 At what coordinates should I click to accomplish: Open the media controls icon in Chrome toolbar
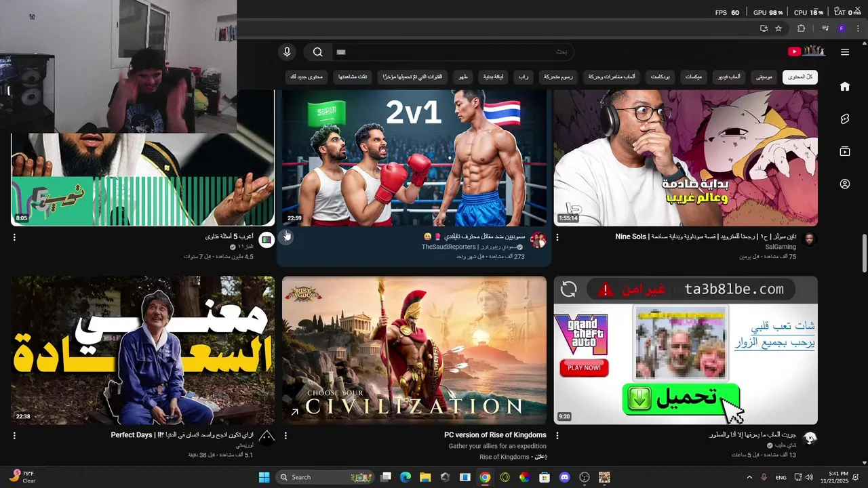pyautogui.click(x=825, y=28)
